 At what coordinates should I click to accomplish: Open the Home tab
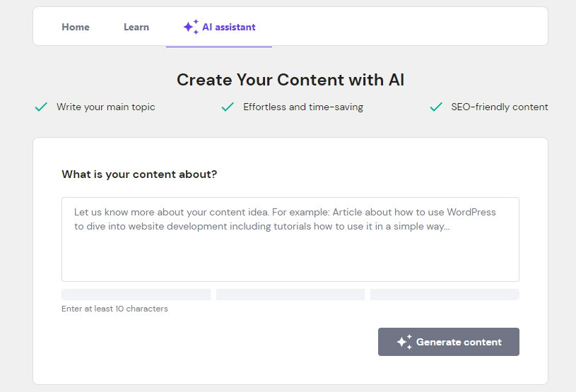pyautogui.click(x=76, y=27)
